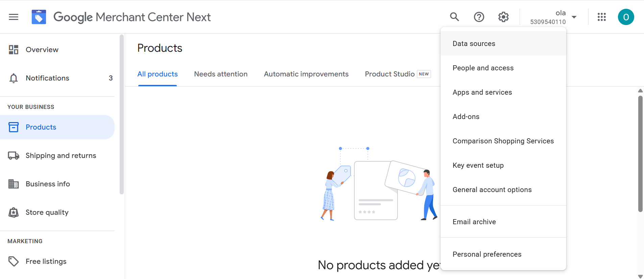Open the search magnifier icon

coord(454,17)
